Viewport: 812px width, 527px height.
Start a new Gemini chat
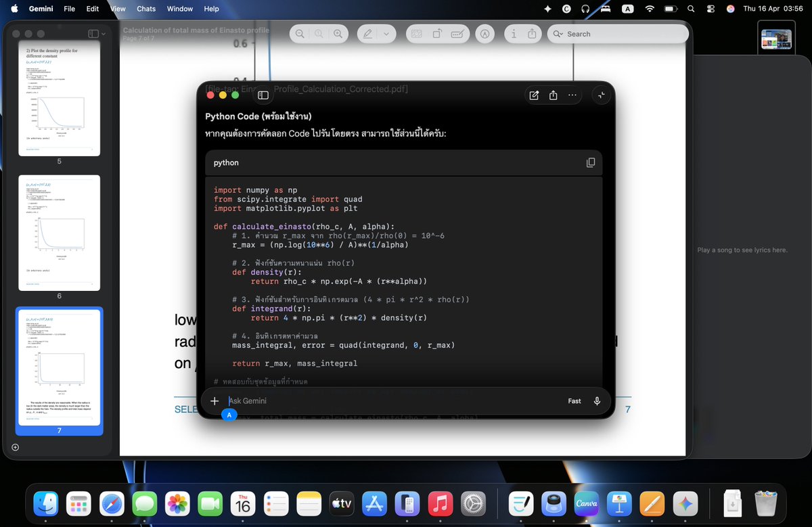point(534,95)
